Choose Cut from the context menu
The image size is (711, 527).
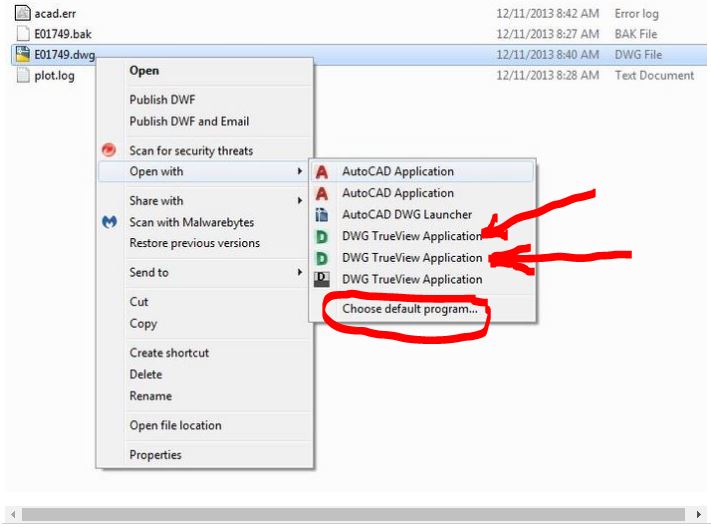139,302
